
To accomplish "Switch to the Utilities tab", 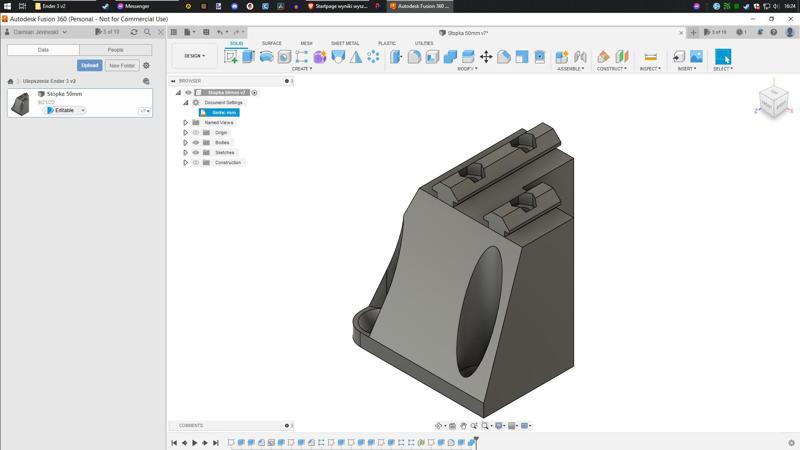I will pyautogui.click(x=424, y=43).
